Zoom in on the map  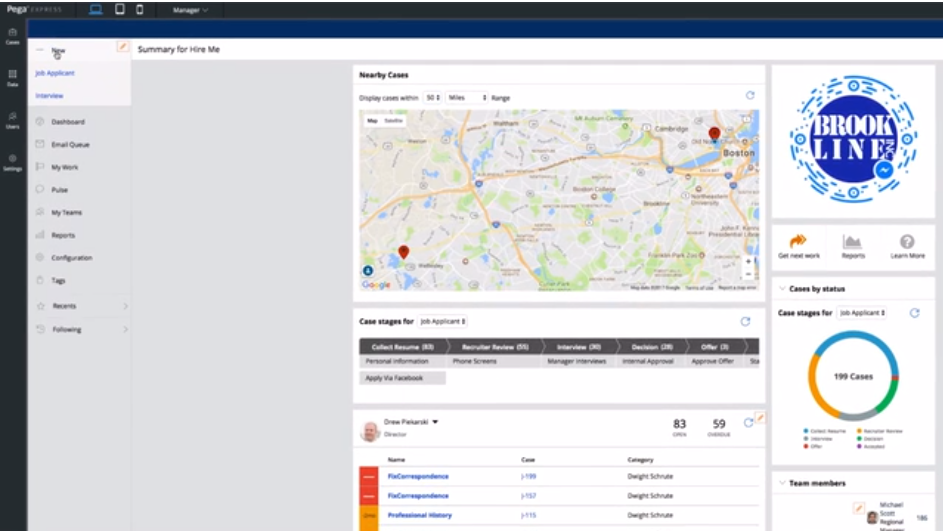pyautogui.click(x=748, y=262)
